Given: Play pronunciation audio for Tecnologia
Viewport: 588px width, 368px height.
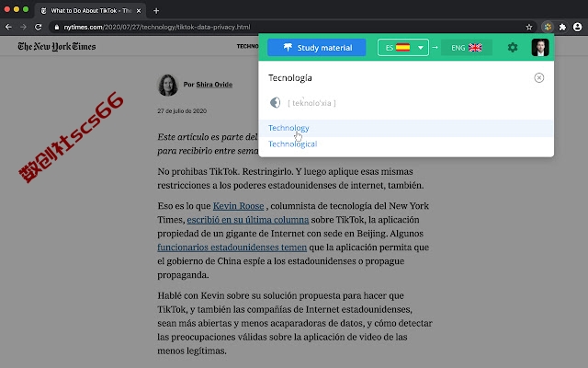Looking at the screenshot, I should pyautogui.click(x=276, y=102).
